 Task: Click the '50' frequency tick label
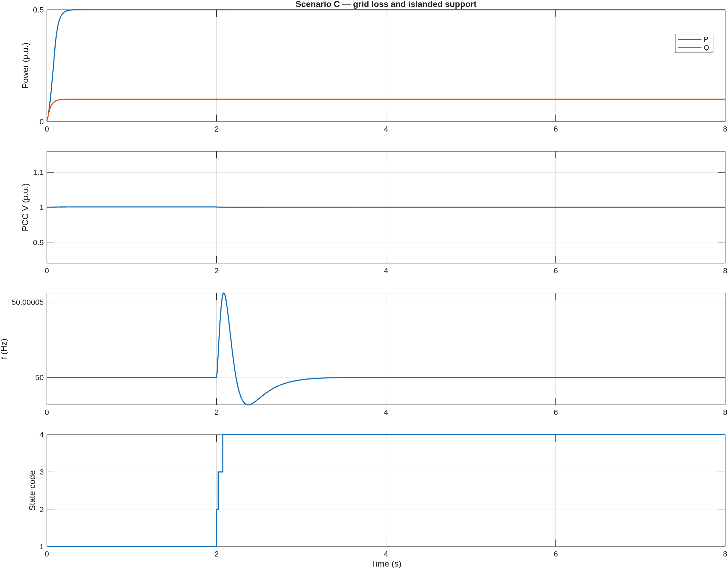click(x=39, y=377)
